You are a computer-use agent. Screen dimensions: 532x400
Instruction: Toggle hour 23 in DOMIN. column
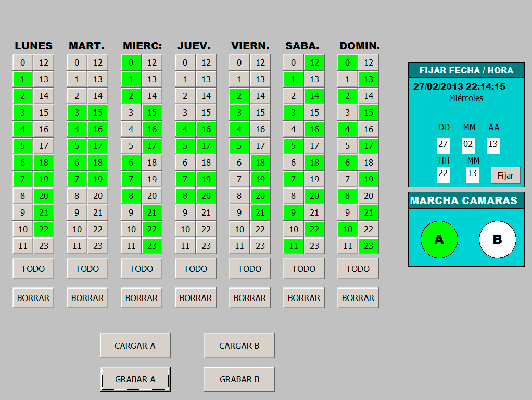(369, 246)
